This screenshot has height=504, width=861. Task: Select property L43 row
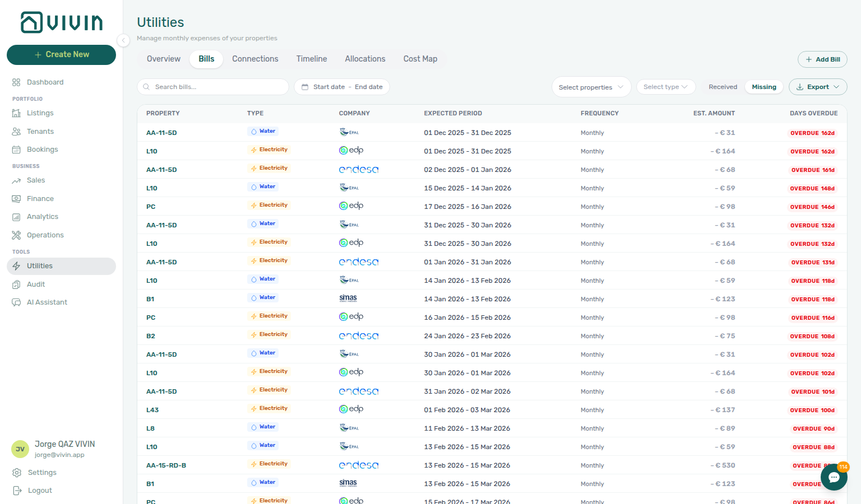click(492, 410)
